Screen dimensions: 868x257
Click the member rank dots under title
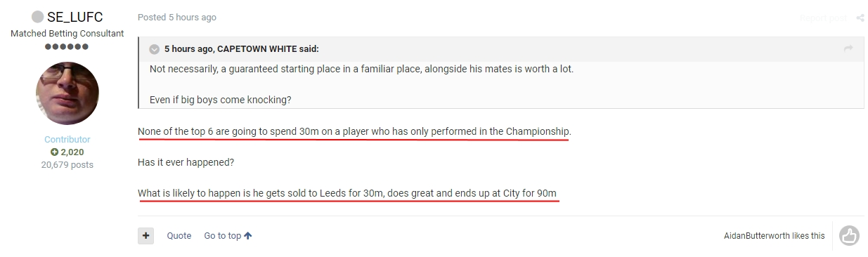67,46
